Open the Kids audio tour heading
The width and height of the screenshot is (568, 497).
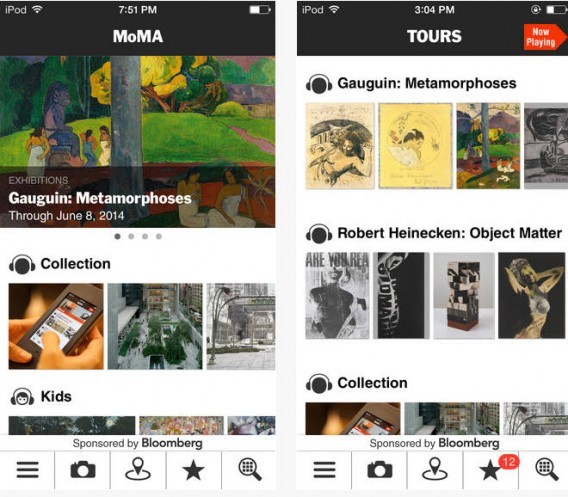[41, 397]
